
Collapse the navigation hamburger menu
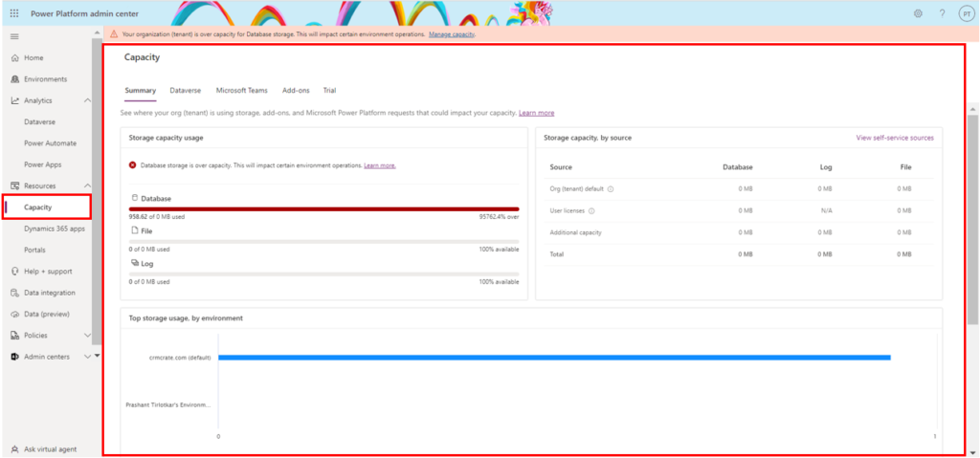pos(14,36)
